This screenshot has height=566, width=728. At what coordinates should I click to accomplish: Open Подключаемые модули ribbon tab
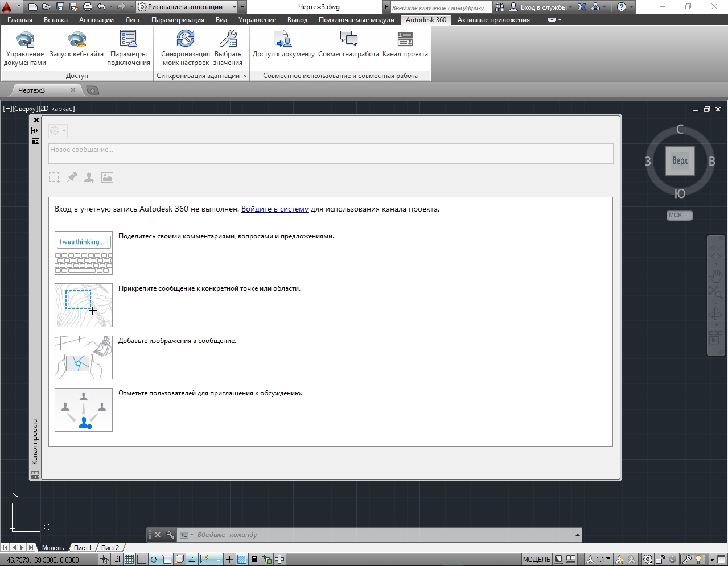(x=356, y=20)
